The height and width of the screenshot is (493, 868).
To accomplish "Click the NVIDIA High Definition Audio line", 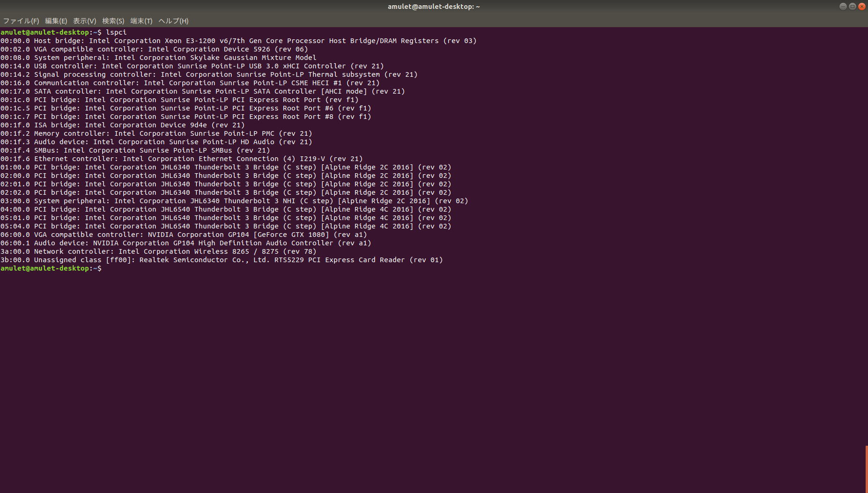I will (x=186, y=243).
